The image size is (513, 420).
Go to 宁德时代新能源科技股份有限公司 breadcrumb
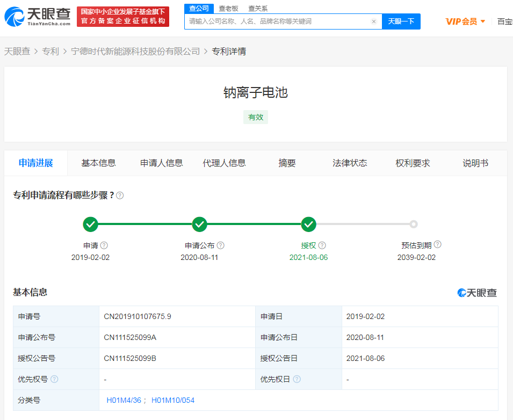[135, 52]
